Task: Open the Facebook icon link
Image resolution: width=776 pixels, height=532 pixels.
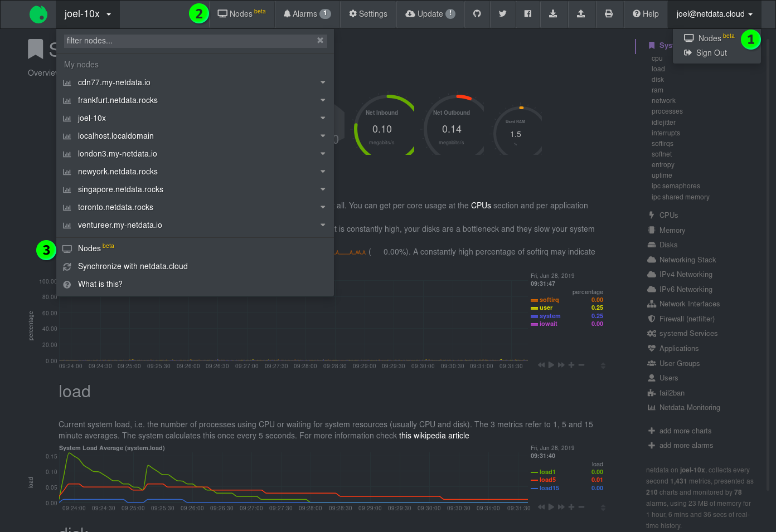Action: click(x=527, y=14)
